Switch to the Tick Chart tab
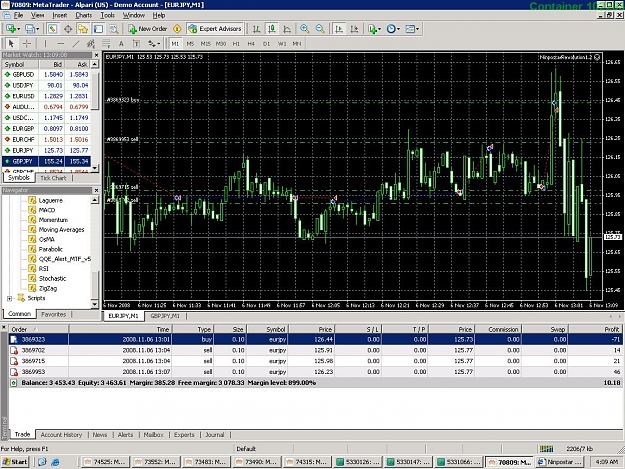Screen dimensions: 625x469 pos(53,178)
